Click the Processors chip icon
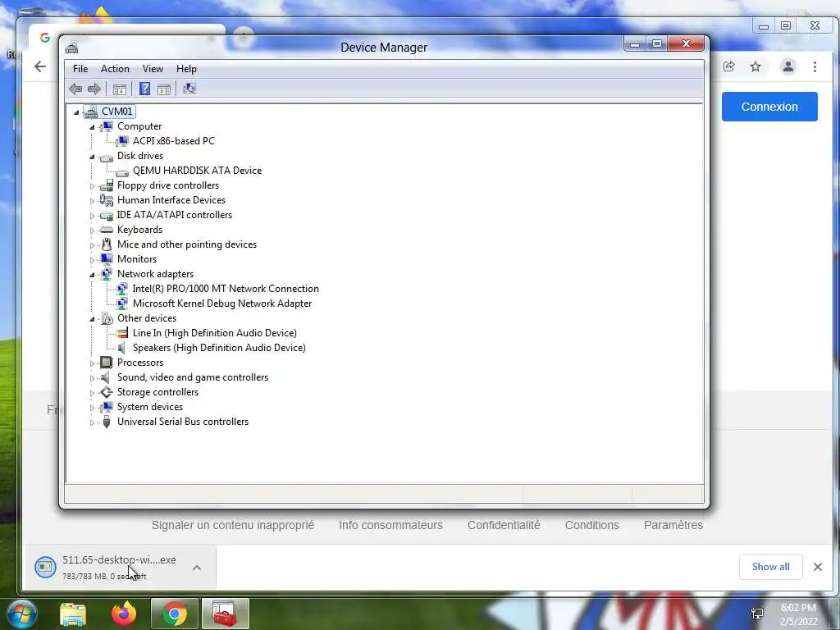 tap(107, 363)
